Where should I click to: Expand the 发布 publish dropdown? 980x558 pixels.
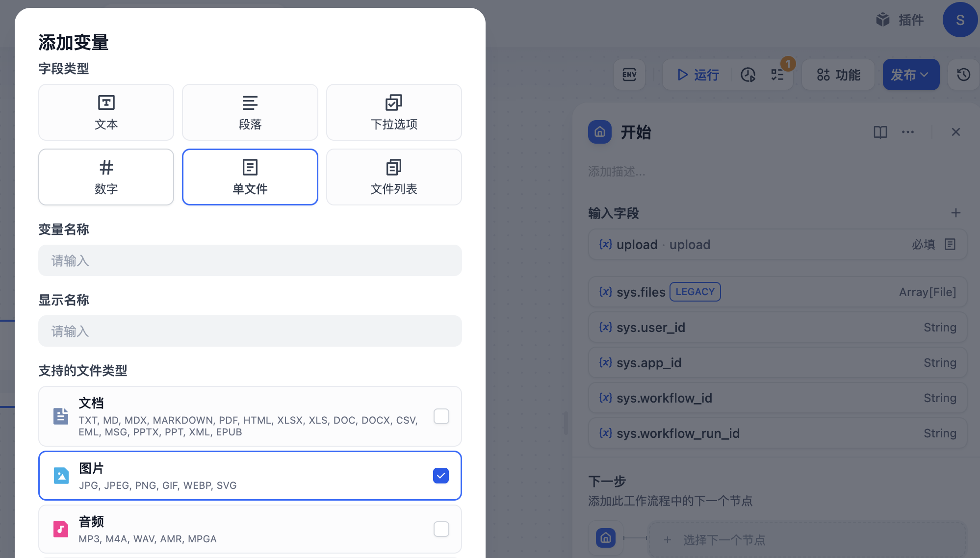911,75
